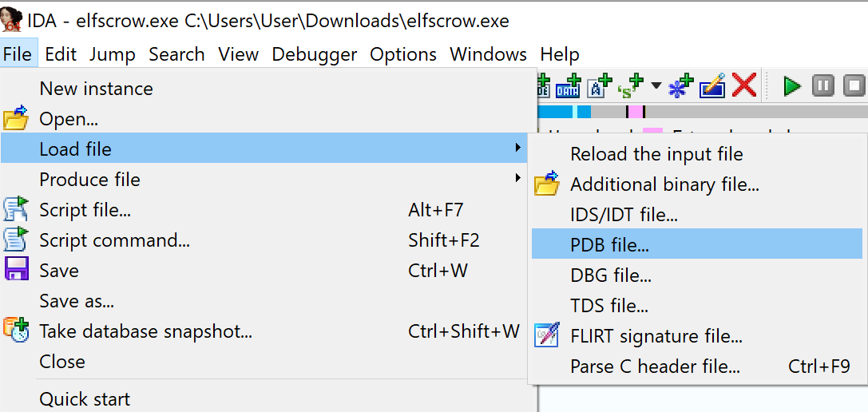Click the green 's' string literal icon

(631, 86)
